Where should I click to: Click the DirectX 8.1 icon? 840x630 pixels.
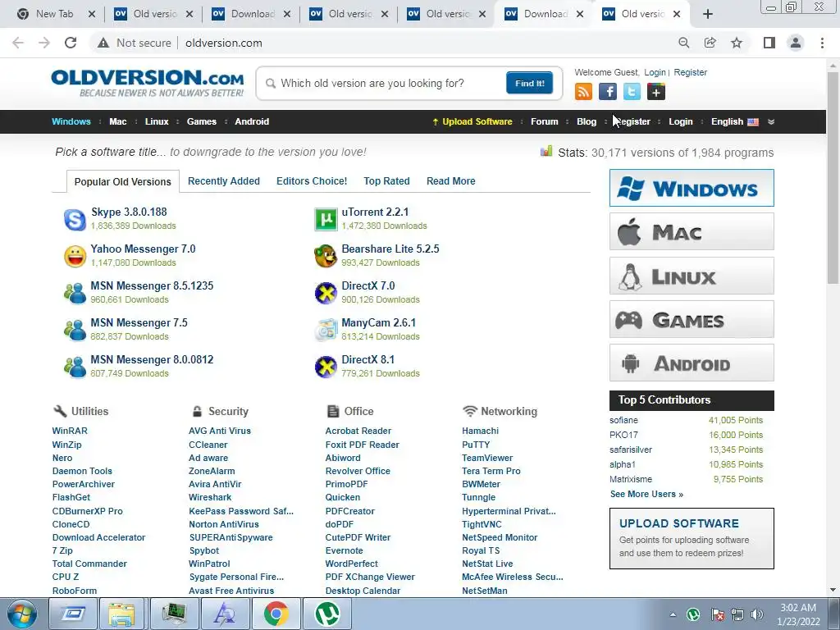(326, 367)
